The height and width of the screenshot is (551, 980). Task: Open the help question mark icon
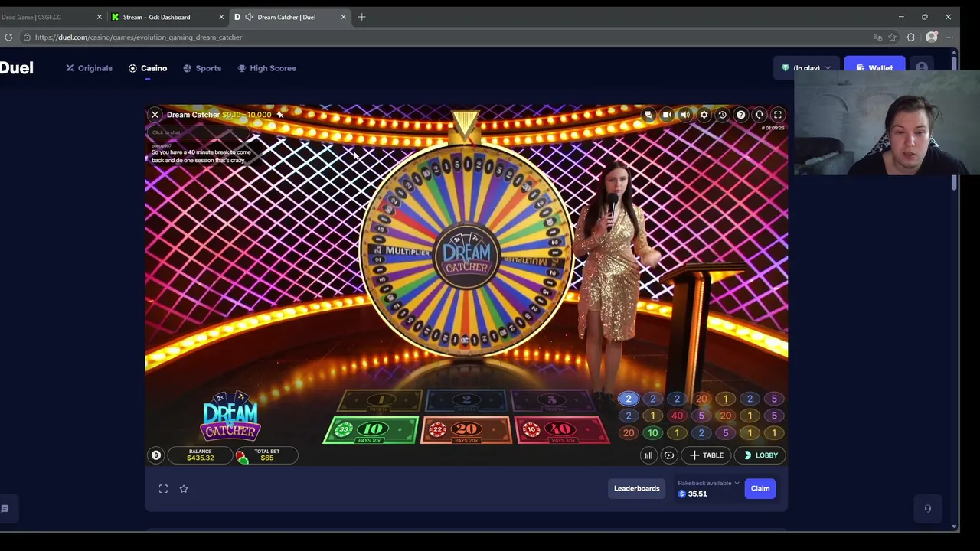click(740, 115)
